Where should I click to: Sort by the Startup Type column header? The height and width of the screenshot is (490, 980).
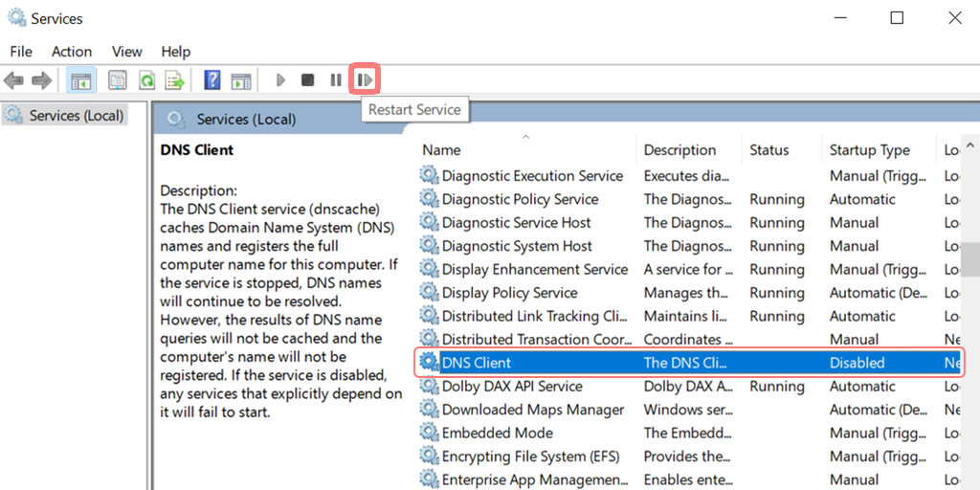coord(879,150)
